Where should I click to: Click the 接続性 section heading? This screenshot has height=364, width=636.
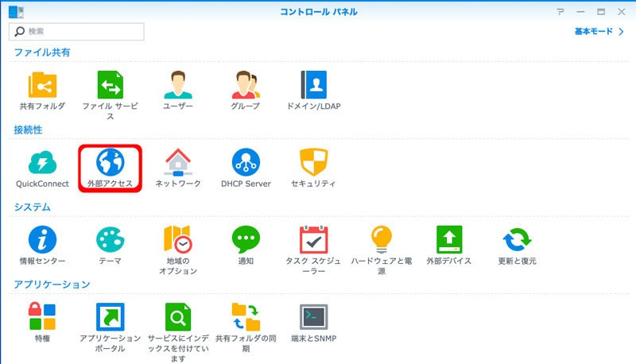[28, 130]
